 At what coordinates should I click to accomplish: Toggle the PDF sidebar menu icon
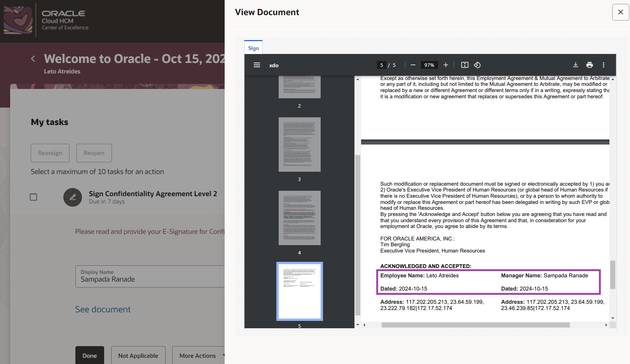[x=257, y=65]
